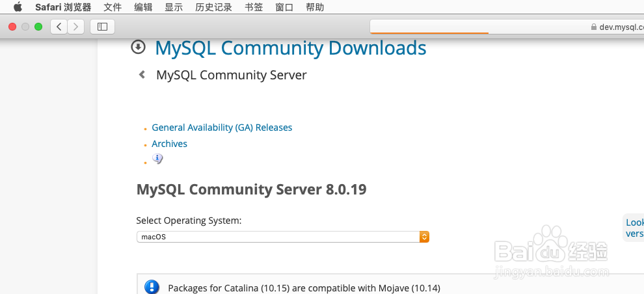Open the Safari 浏览器 menu
Screen dimensions: 644x294
(x=63, y=7)
